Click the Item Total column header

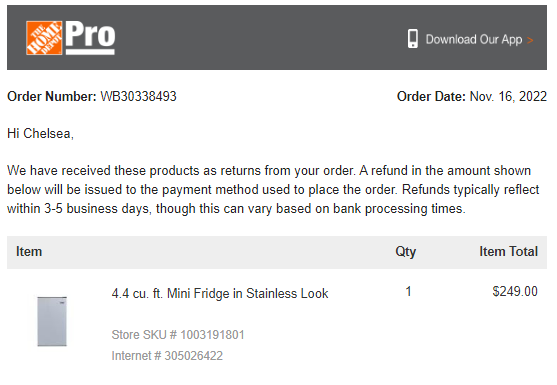pos(508,252)
